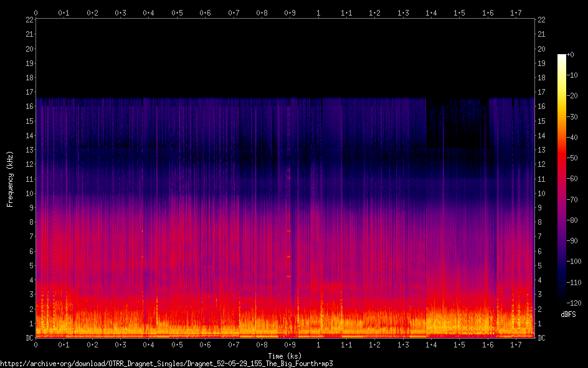Image resolution: width=588 pixels, height=368 pixels.
Task: Click the "Frequency (kHz)" vertical axis title
Action: 10,179
